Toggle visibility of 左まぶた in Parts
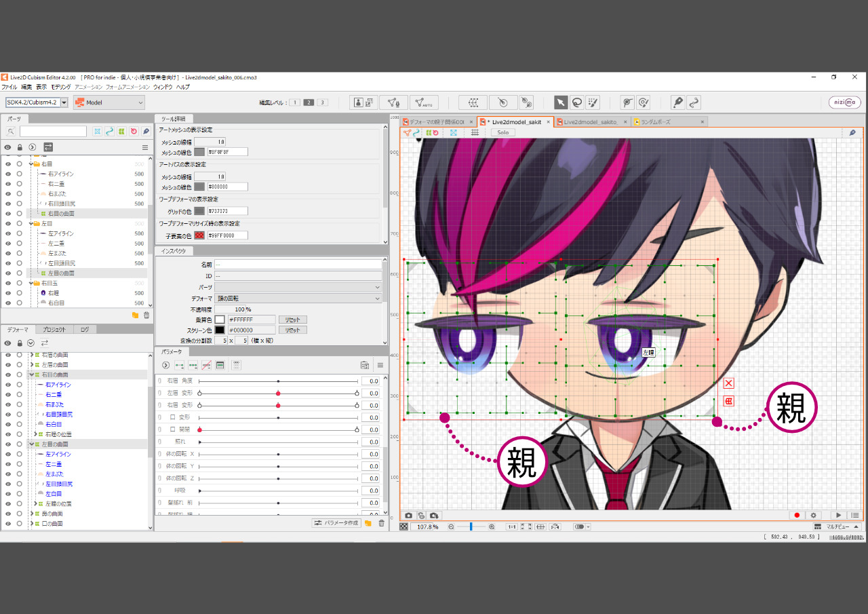This screenshot has width=868, height=614. (x=8, y=253)
